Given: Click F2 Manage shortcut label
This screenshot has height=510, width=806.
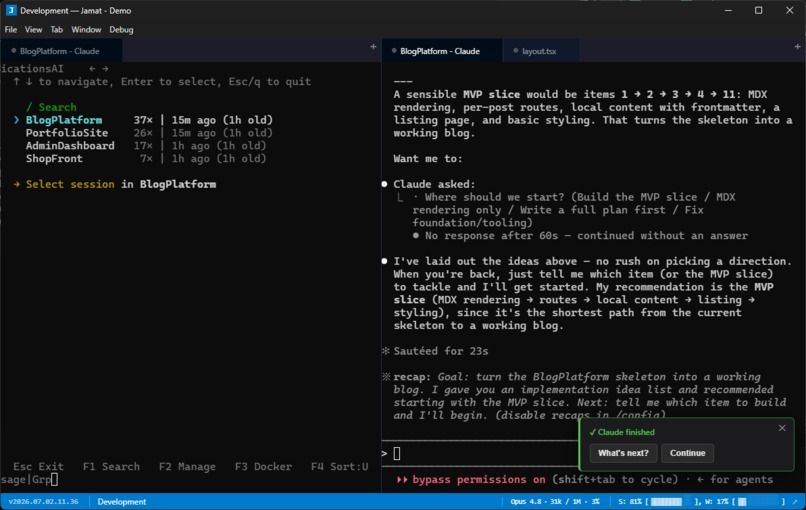Looking at the screenshot, I should pos(187,466).
